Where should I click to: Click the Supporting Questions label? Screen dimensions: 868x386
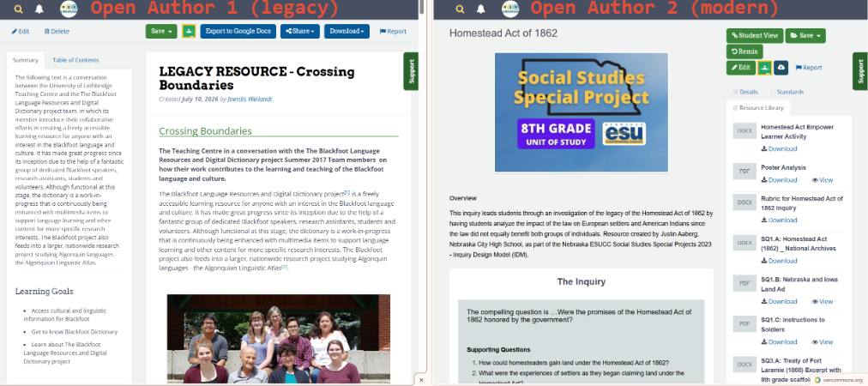(x=498, y=350)
